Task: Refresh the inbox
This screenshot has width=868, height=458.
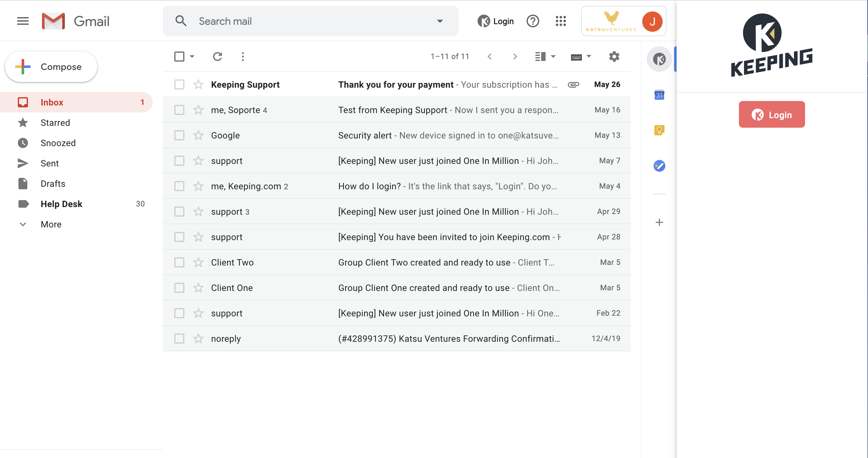Action: pos(217,57)
